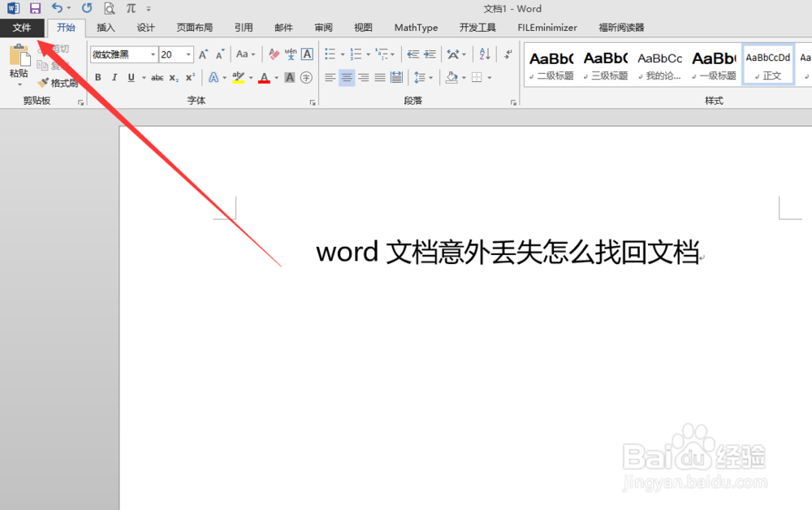Apply superscript formatting
Screen dimensions: 812x510
click(x=188, y=77)
